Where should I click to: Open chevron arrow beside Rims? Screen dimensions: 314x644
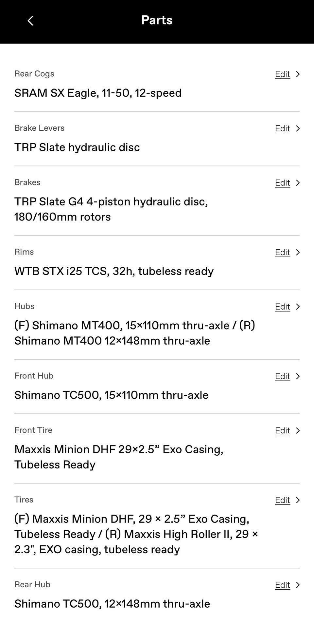(x=298, y=253)
